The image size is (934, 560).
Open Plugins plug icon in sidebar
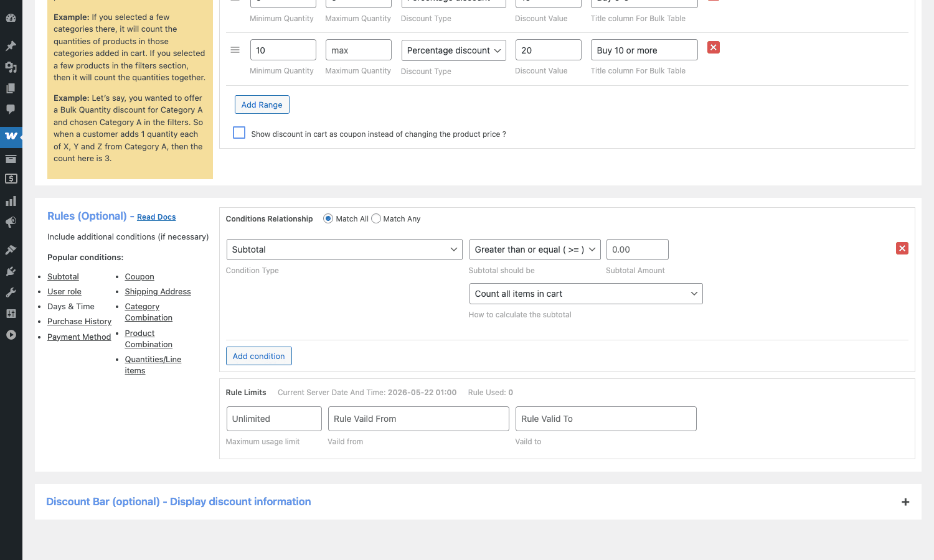[x=11, y=271]
